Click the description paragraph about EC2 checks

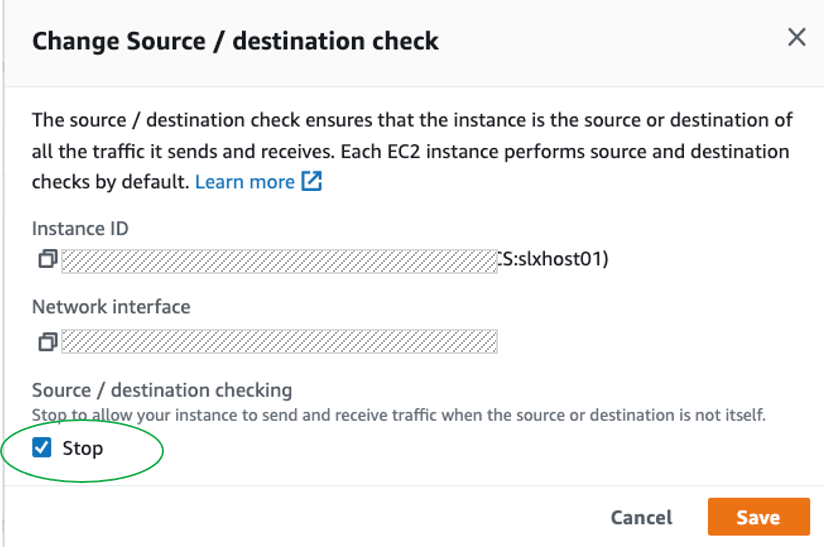tap(411, 151)
